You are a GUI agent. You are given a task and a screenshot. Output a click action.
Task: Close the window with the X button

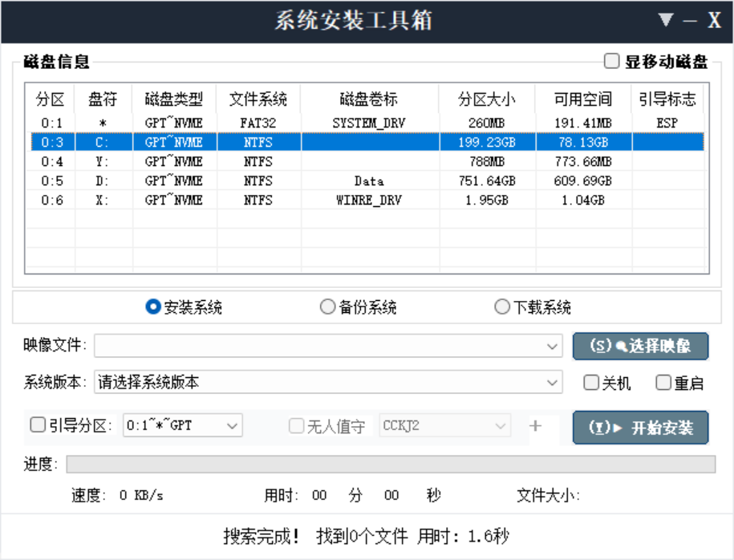coord(714,20)
